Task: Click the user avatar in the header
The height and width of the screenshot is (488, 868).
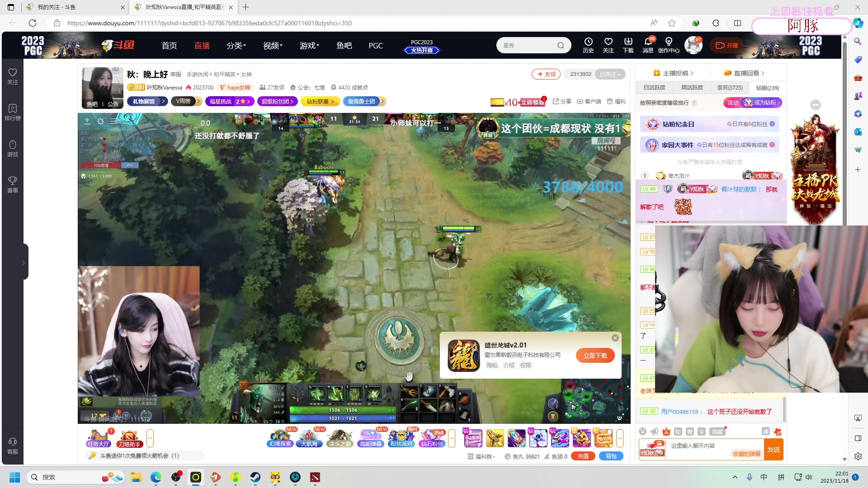Action: (693, 45)
